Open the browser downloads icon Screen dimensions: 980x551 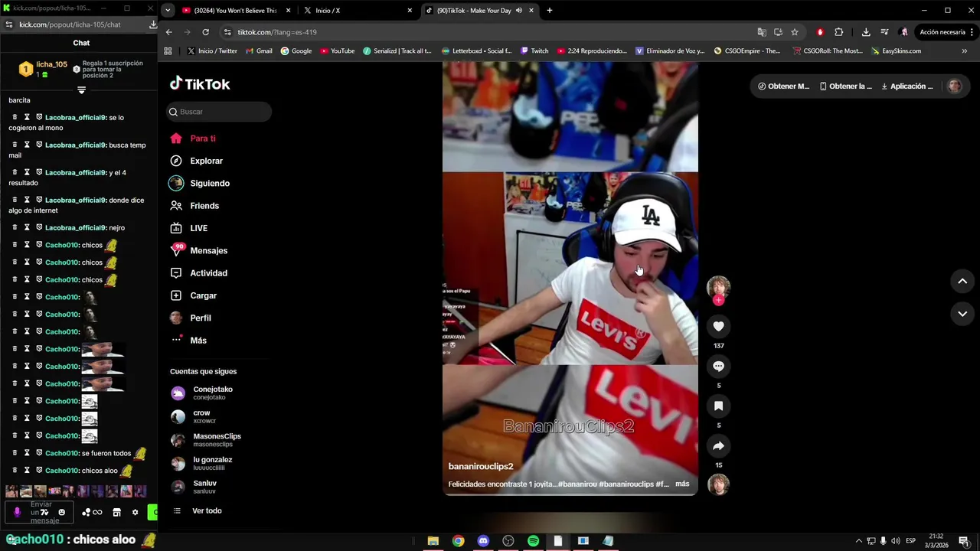coord(866,32)
